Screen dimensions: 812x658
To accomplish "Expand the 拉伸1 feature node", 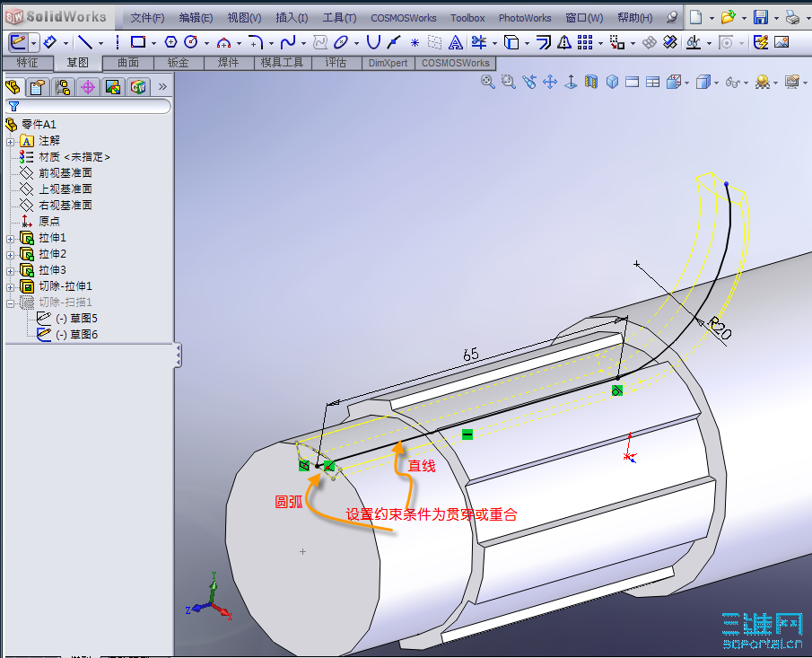I will tap(10, 239).
